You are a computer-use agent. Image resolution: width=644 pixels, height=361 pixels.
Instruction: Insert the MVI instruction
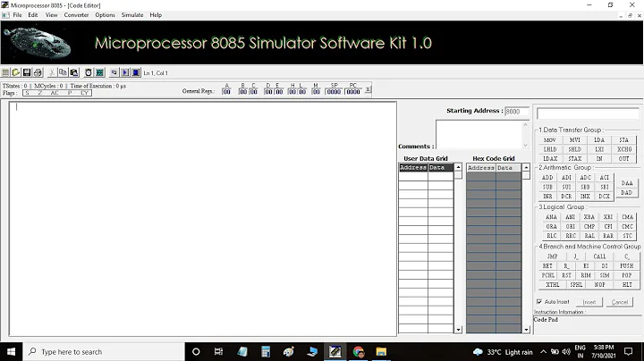click(574, 140)
